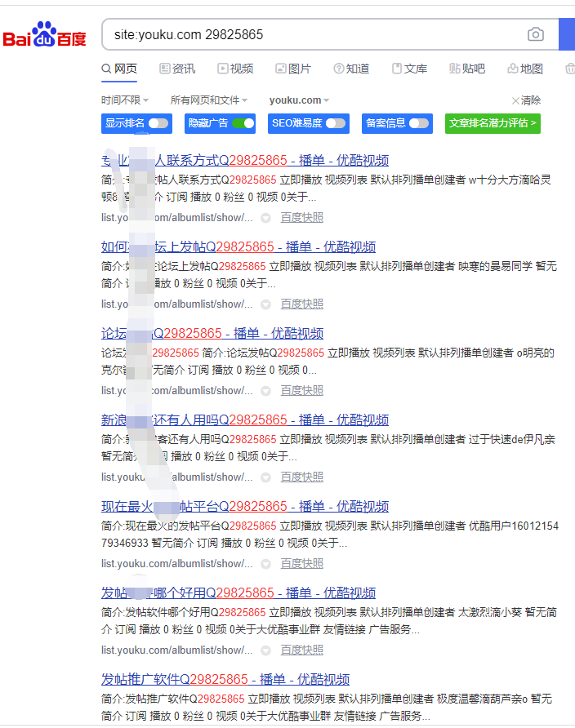Click the blue search button
Image resolution: width=575 pixels, height=728 pixels.
point(567,34)
